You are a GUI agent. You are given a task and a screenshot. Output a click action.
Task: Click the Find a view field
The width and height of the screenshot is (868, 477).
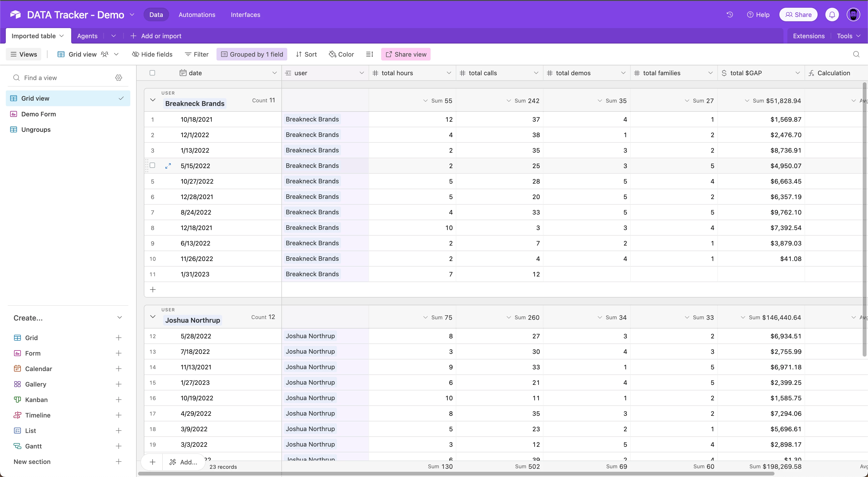pyautogui.click(x=64, y=78)
